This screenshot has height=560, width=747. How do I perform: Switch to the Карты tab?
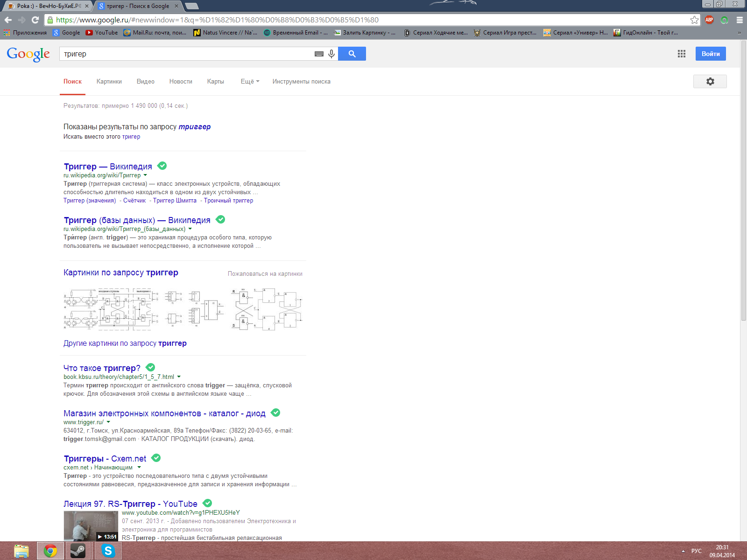point(216,82)
